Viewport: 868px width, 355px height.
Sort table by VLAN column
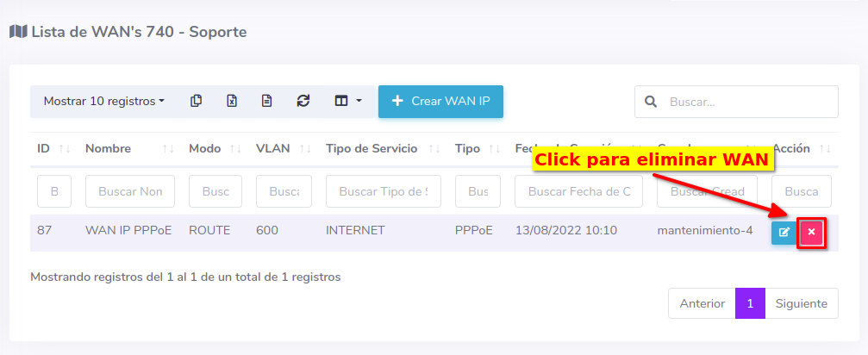click(284, 148)
